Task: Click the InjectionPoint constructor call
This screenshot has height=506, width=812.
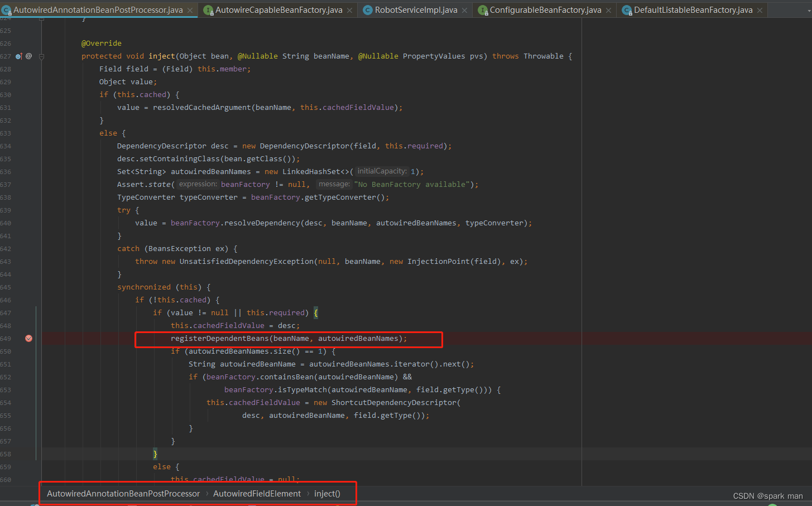Action: [439, 261]
